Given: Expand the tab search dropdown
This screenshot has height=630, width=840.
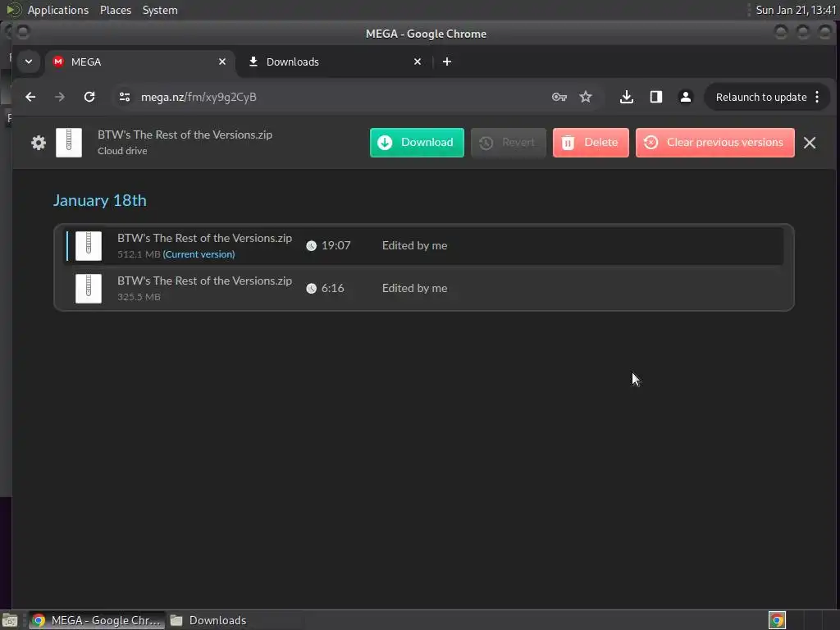Looking at the screenshot, I should tap(29, 62).
